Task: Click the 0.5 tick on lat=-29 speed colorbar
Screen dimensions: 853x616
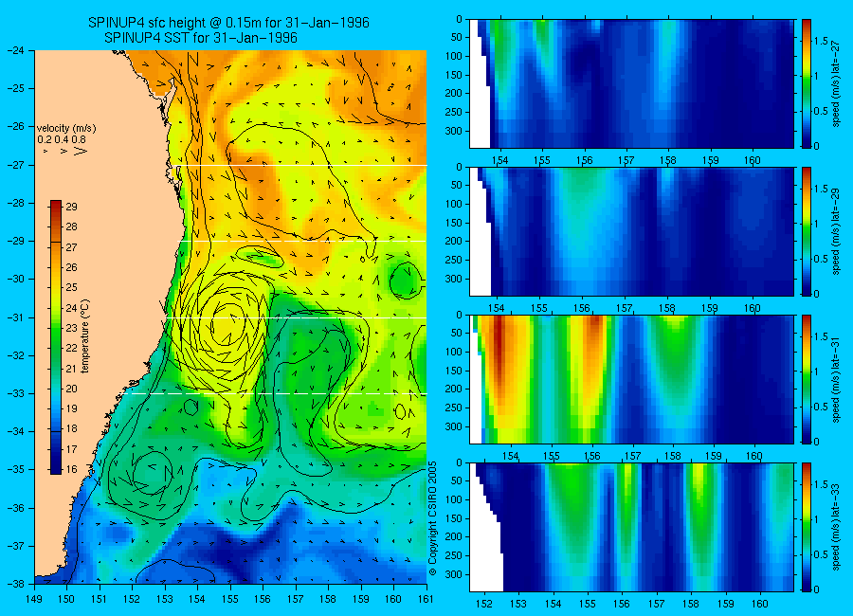Action: point(821,259)
